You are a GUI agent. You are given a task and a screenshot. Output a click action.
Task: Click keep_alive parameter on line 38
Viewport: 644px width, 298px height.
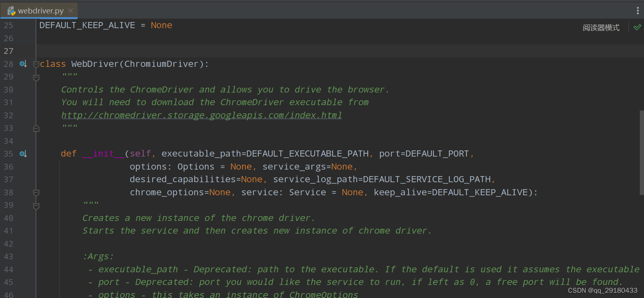click(x=400, y=192)
